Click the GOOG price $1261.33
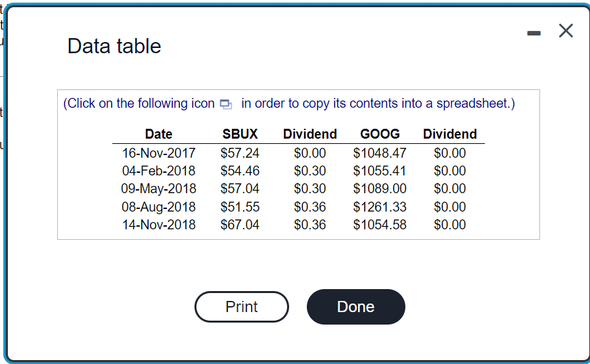The width and height of the screenshot is (590, 364). 380,207
